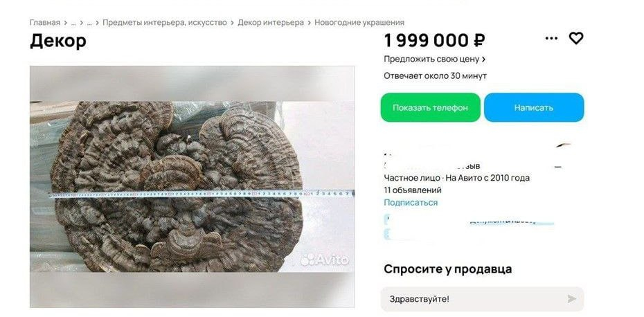Open the mushroom decor listing photo

pos(193,187)
